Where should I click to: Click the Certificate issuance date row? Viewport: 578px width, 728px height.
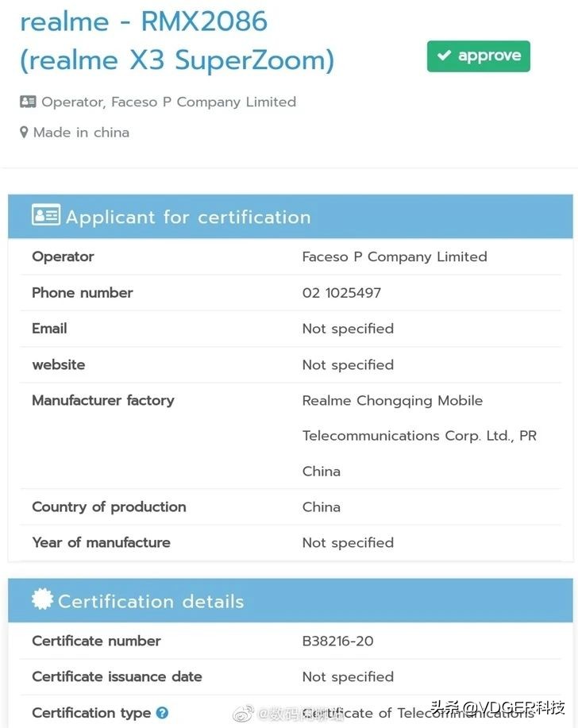click(290, 676)
